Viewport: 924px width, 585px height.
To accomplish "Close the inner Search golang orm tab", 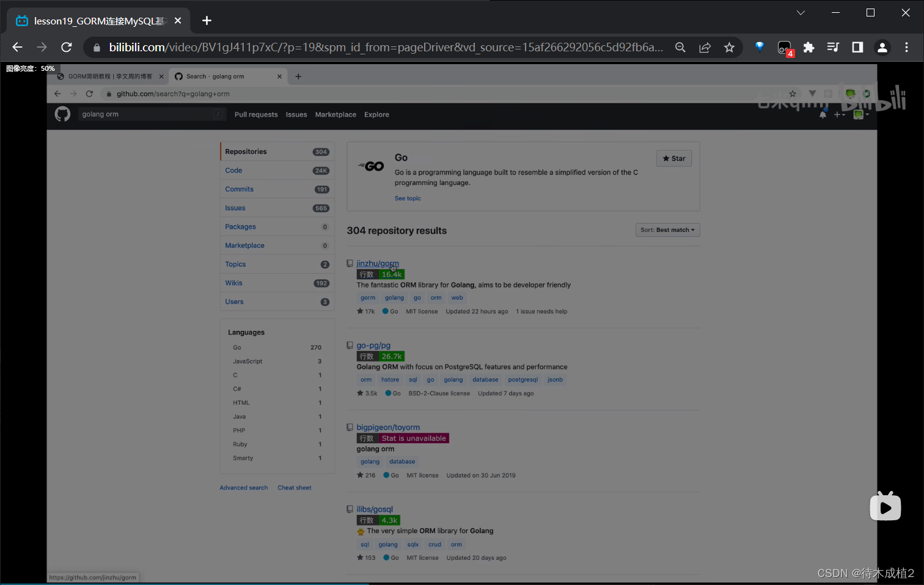I will click(x=279, y=76).
